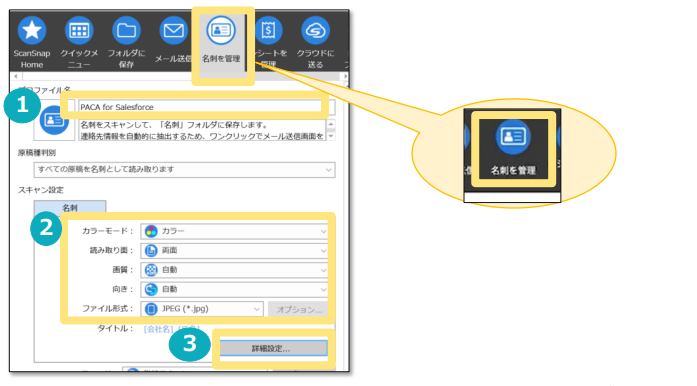Click description box scroll up arrow
Screen dimensions: 697x386
(x=331, y=124)
